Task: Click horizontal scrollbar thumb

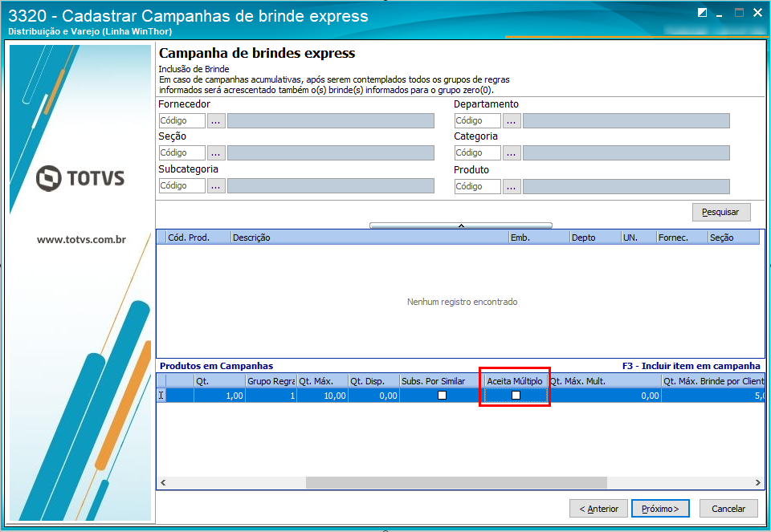Action: (x=456, y=483)
